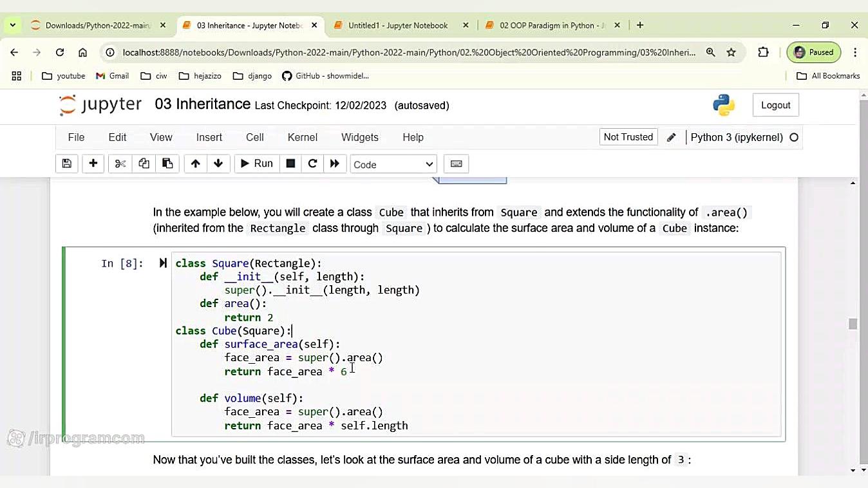Move selected cell up
Screen dimensions: 868x488
195,164
